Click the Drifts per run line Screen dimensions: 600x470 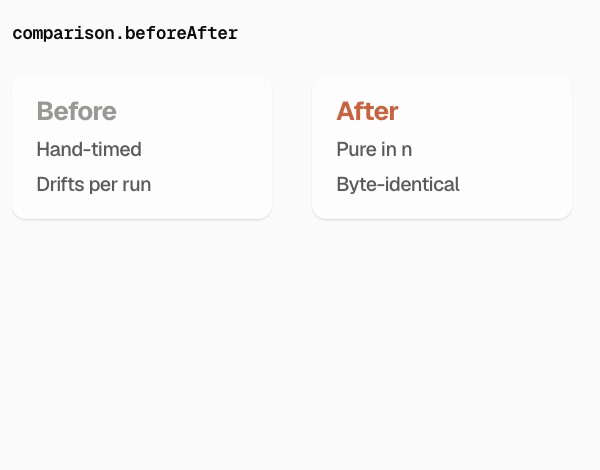coord(94,184)
